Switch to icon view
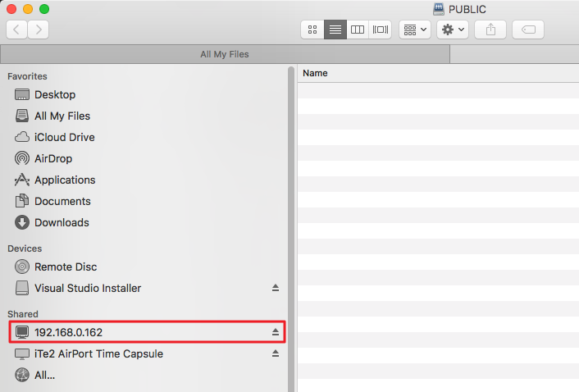 pyautogui.click(x=312, y=30)
